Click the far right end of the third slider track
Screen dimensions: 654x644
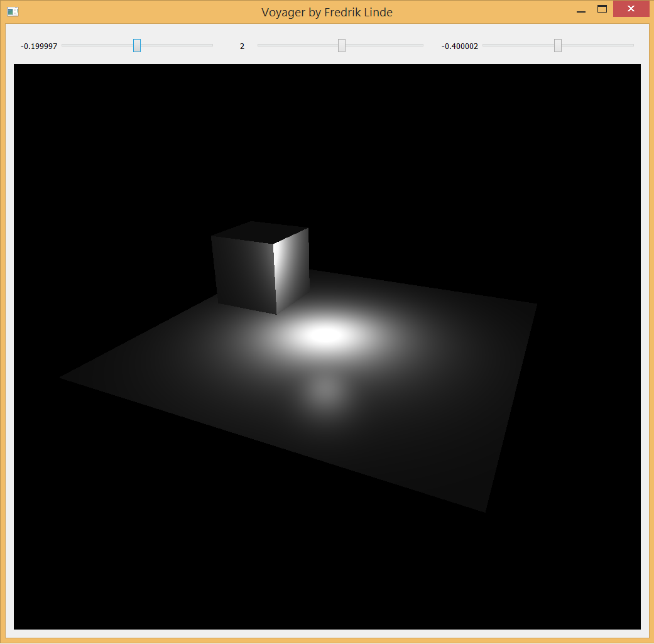click(631, 45)
